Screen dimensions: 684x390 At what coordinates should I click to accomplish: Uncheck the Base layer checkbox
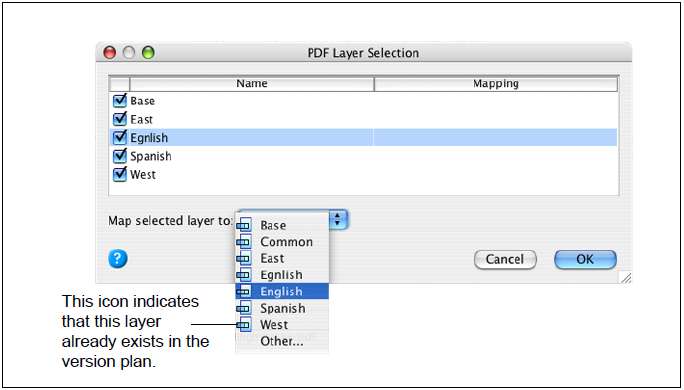point(120,100)
